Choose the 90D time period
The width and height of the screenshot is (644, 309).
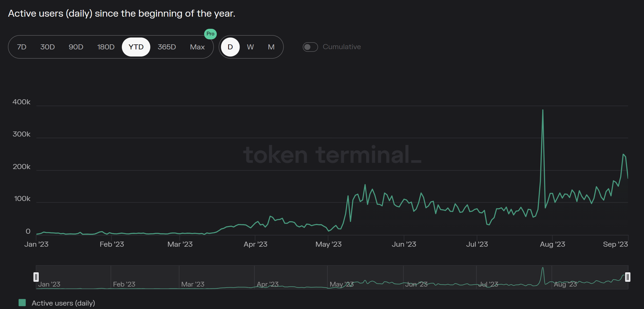pos(76,47)
